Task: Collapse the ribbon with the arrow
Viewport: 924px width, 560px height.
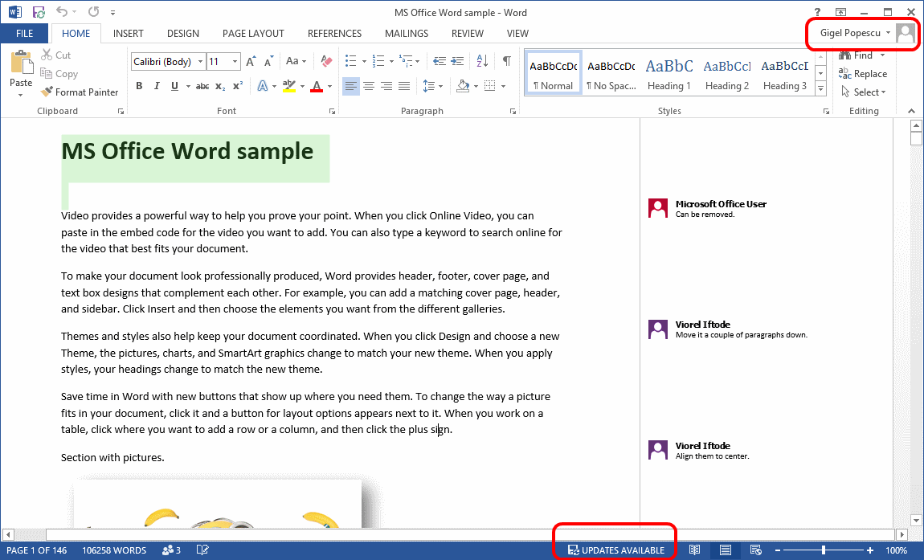Action: [911, 111]
